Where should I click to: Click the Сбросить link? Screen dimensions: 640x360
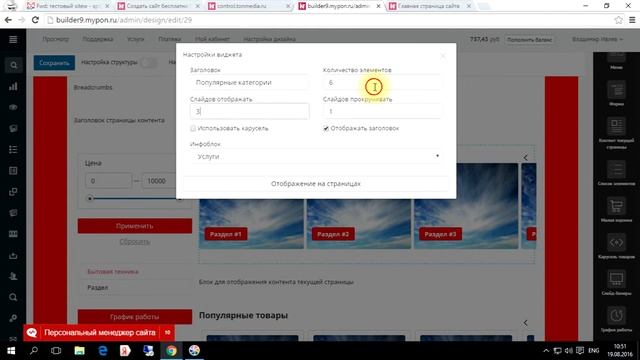tap(135, 242)
